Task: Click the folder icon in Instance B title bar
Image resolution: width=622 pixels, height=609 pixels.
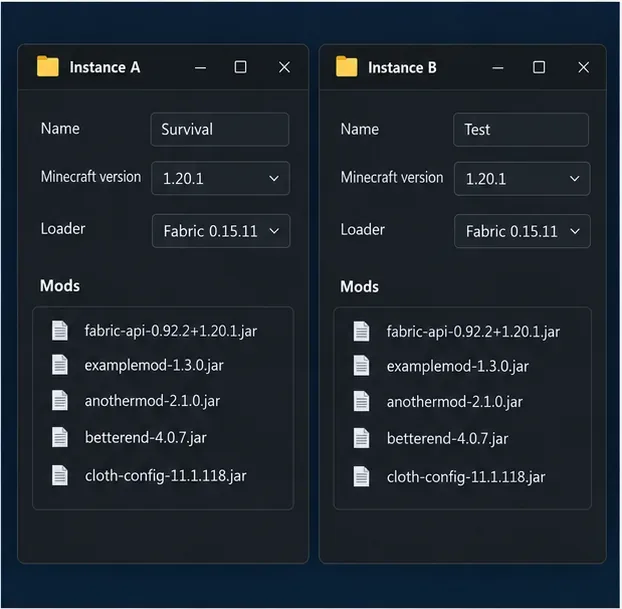Action: (346, 66)
